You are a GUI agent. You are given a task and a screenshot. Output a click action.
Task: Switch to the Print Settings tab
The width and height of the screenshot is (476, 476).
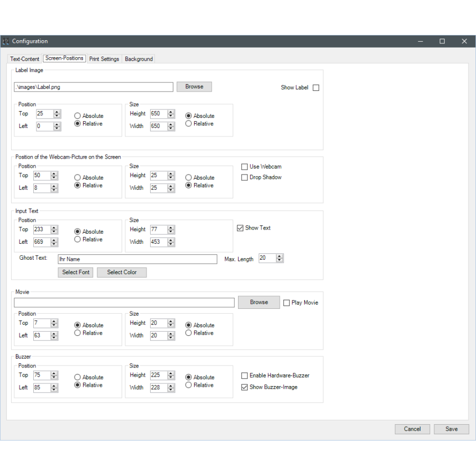104,59
